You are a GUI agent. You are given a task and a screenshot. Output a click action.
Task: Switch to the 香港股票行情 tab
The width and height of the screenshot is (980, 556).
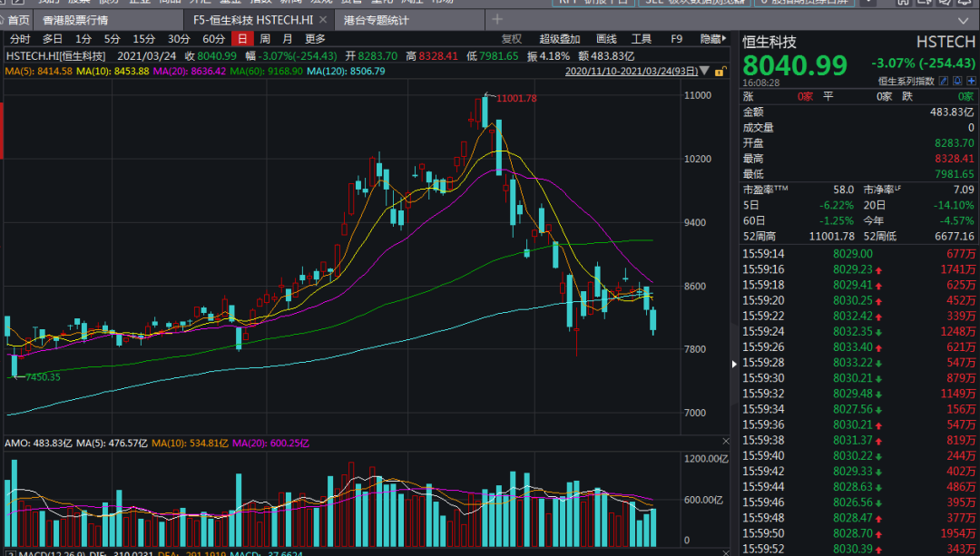(75, 20)
